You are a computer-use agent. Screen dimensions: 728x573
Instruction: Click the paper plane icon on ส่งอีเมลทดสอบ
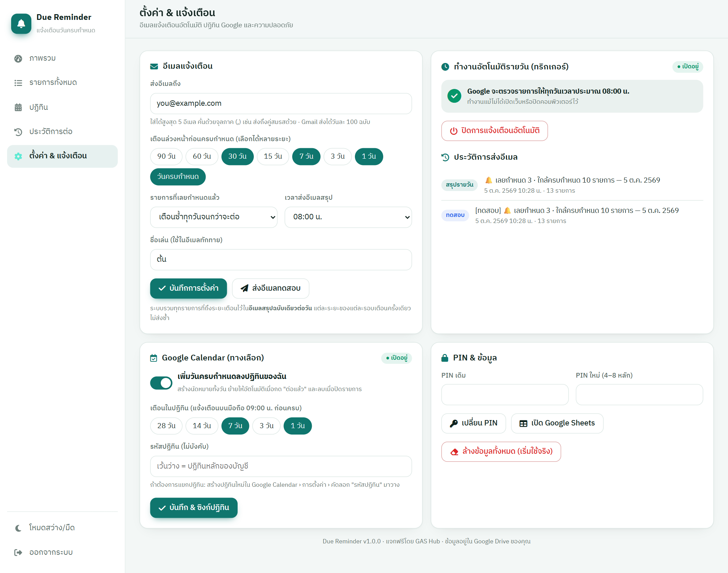pos(244,288)
